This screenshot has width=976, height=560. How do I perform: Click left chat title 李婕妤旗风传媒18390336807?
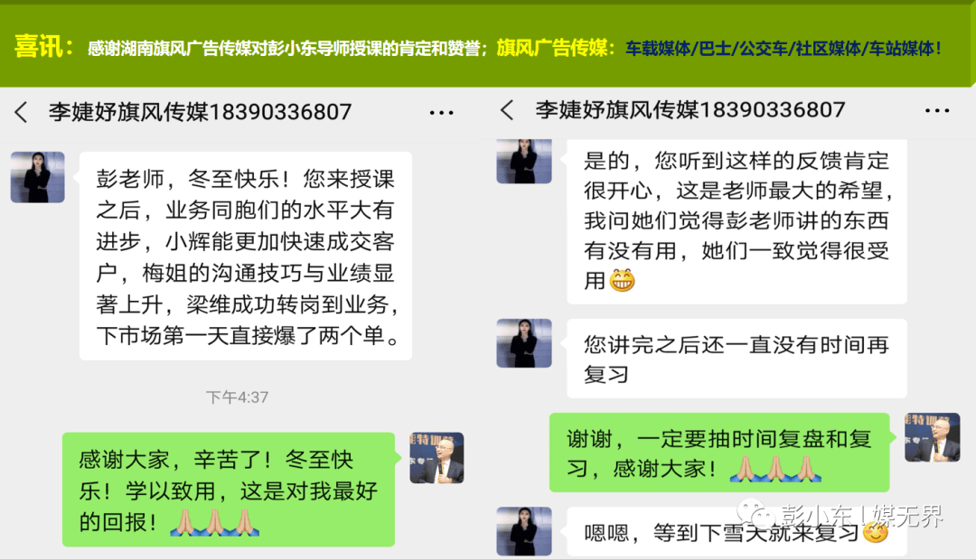click(201, 113)
